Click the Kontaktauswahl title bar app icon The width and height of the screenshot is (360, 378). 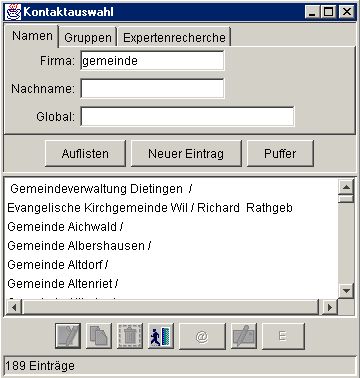coord(13,12)
